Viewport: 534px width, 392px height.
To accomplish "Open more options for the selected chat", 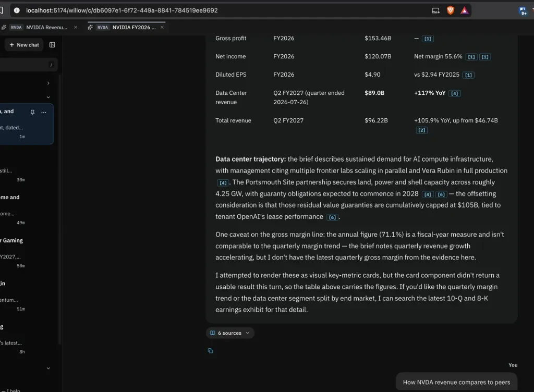I will [x=44, y=112].
